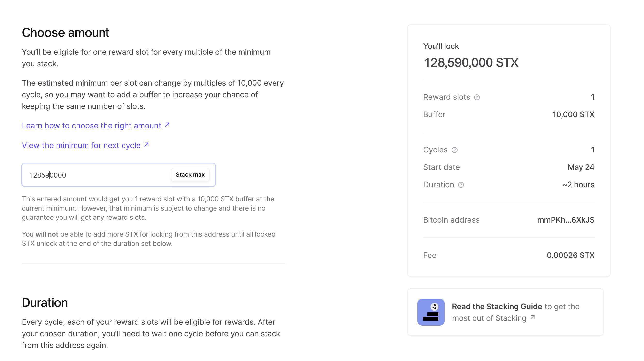Open View the minimum for next cycle
The height and width of the screenshot is (361, 644).
point(81,145)
